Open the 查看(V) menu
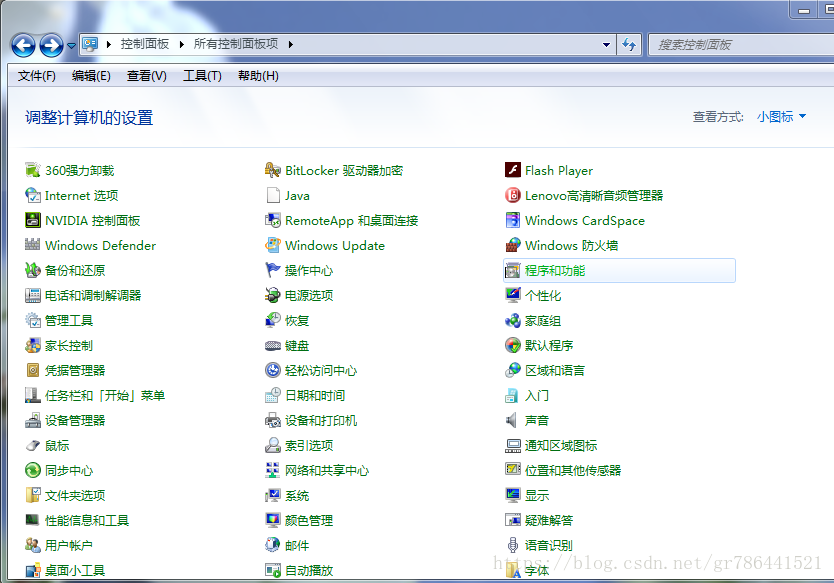The width and height of the screenshot is (834, 583). click(x=147, y=76)
